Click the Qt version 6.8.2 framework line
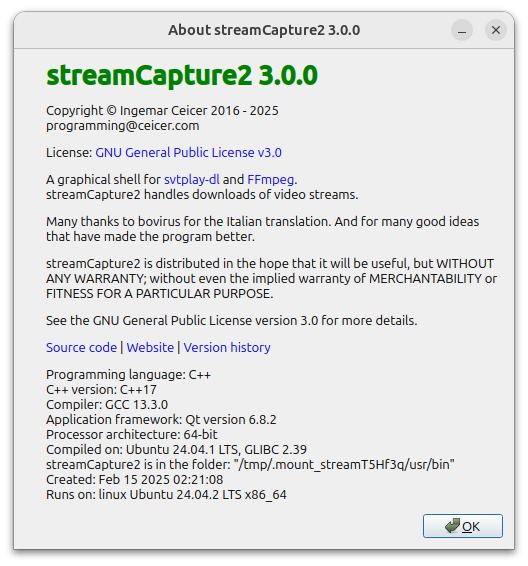Screen dimensions: 528x566 coord(161,419)
